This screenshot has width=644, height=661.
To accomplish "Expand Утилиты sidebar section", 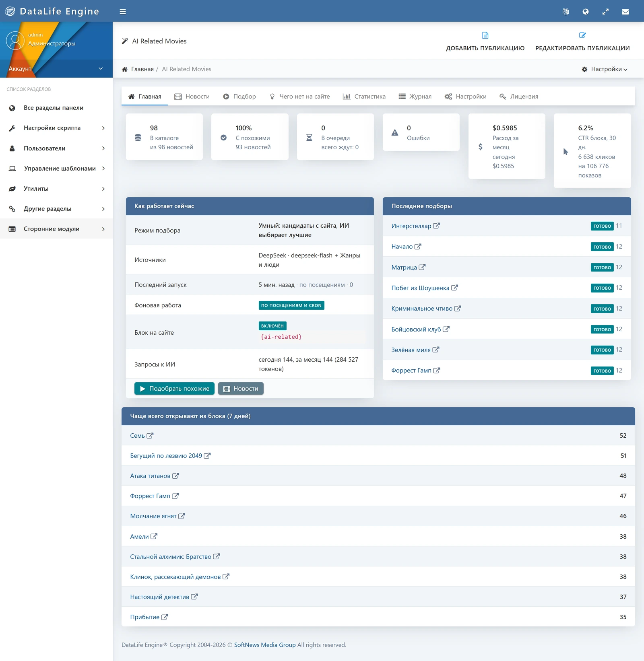I will 56,188.
